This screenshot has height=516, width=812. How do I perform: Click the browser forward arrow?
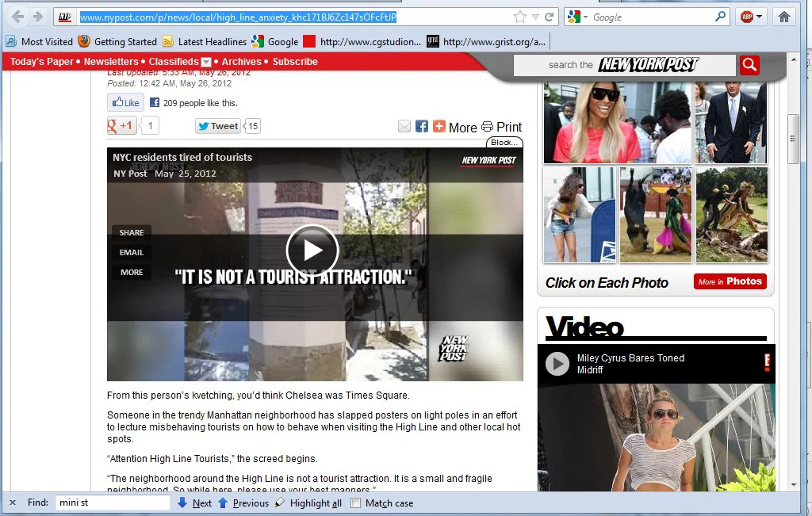tap(38, 17)
